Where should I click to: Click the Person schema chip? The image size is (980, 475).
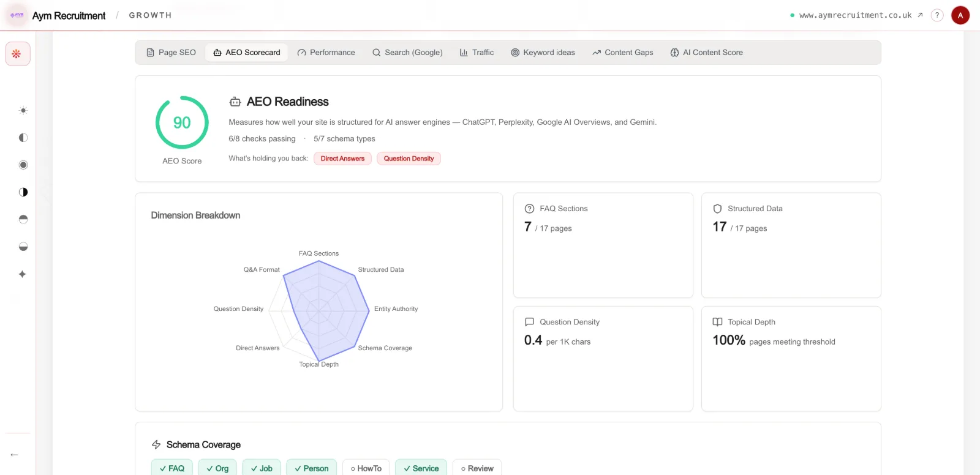click(x=312, y=468)
